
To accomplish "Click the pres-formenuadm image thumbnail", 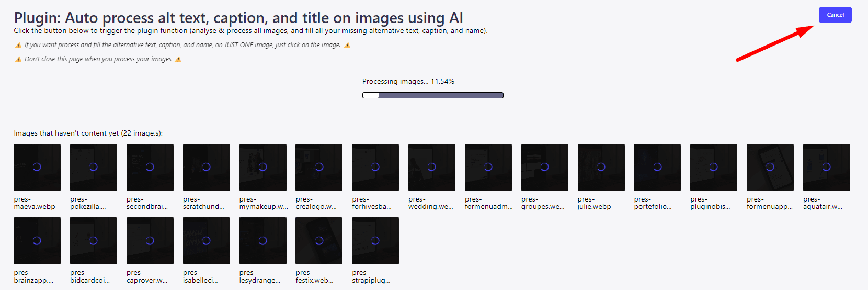I will pos(488,168).
